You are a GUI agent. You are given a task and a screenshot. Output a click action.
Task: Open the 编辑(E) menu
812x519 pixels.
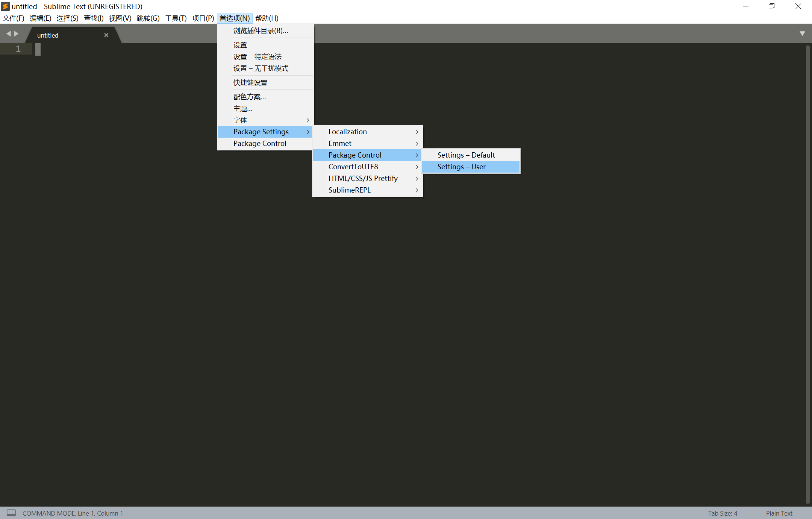point(40,18)
